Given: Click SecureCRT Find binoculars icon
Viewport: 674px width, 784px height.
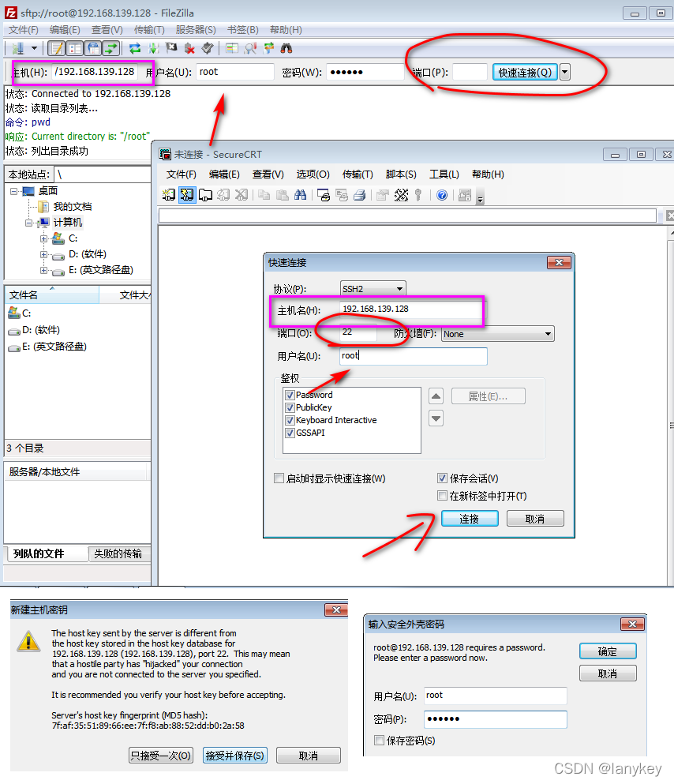Looking at the screenshot, I should coord(300,194).
